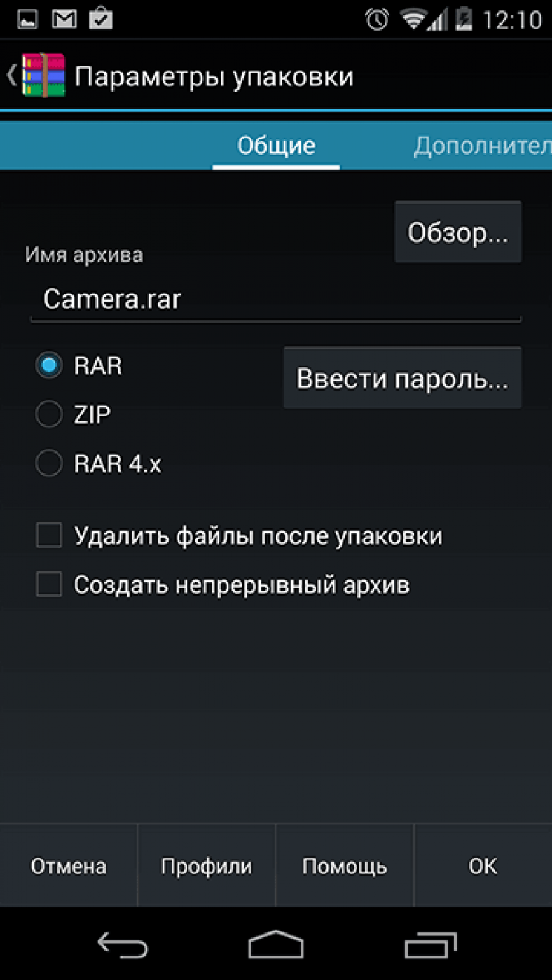
Task: Tap the Play Store shopping bag notification
Action: [x=102, y=18]
